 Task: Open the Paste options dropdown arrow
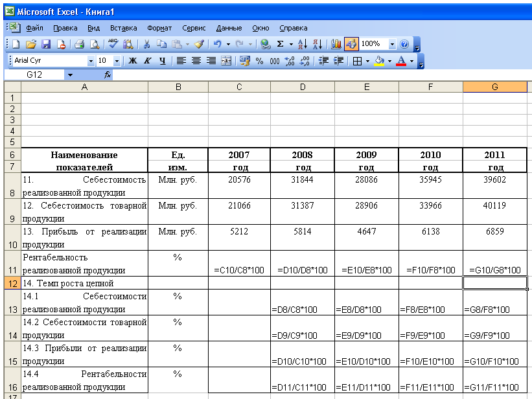tap(187, 44)
